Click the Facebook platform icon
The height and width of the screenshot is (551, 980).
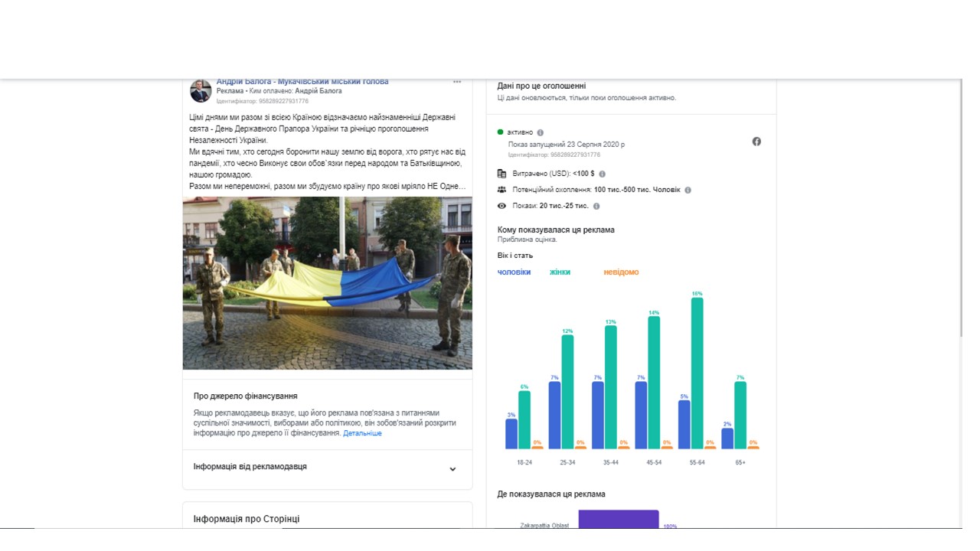[756, 142]
